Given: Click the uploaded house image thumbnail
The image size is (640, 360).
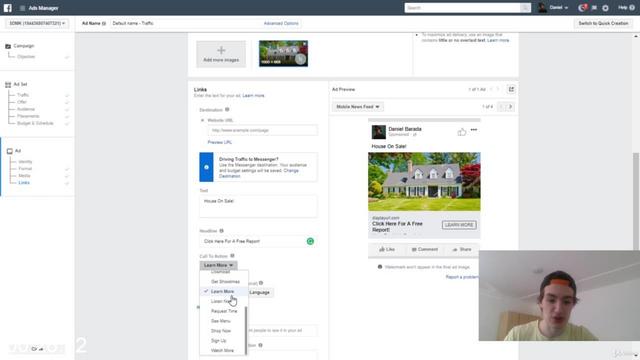Looking at the screenshot, I should [x=283, y=53].
